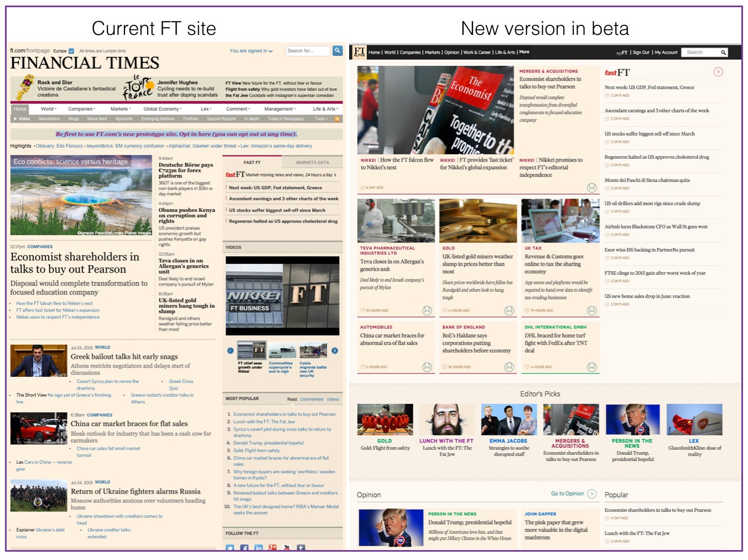The width and height of the screenshot is (748, 560).
Task: Open the You are signed in dropdown
Action: click(251, 51)
